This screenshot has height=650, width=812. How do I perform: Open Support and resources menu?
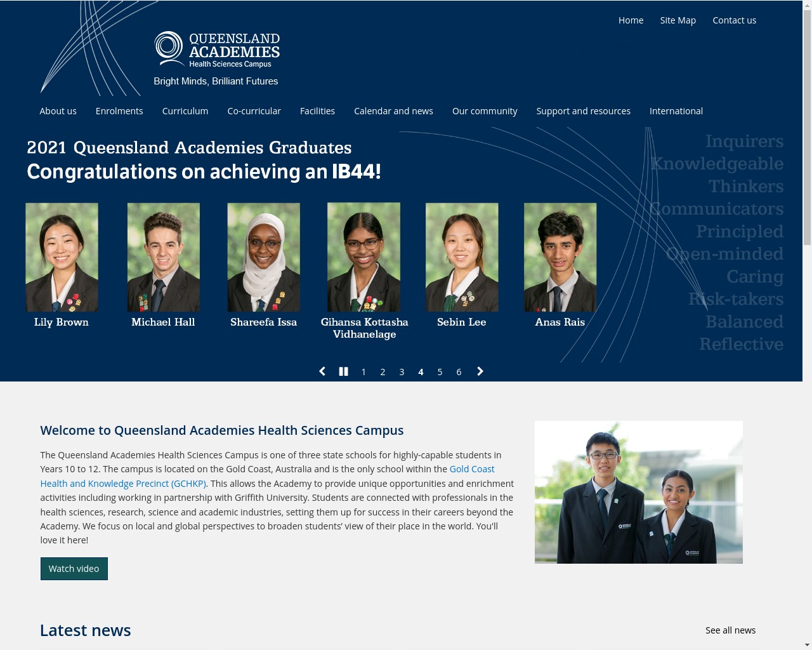(x=583, y=111)
